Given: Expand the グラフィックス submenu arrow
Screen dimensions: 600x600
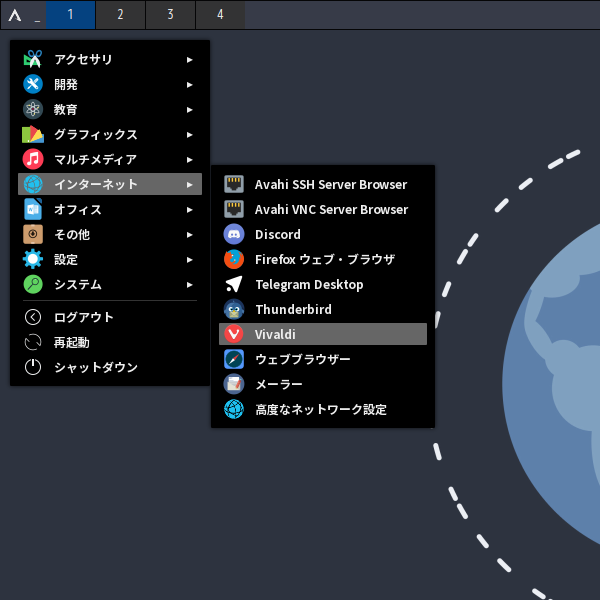Looking at the screenshot, I should (x=189, y=135).
